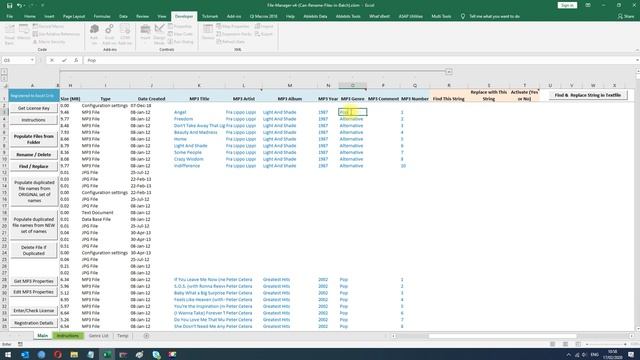Image resolution: width=640 pixels, height=360 pixels.
Task: Open the Visual Basic editor icon
Action: (9, 34)
